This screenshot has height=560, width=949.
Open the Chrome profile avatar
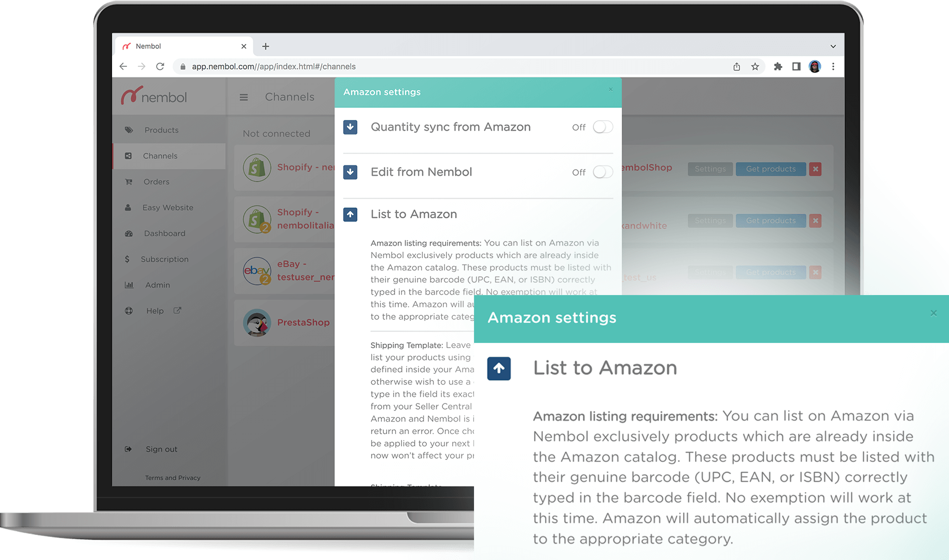click(x=815, y=66)
